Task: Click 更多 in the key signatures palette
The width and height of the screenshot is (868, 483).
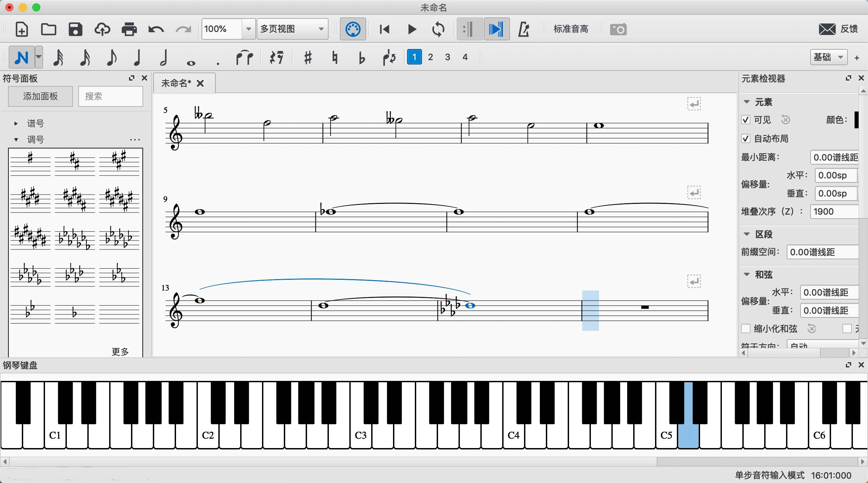Action: pos(120,351)
